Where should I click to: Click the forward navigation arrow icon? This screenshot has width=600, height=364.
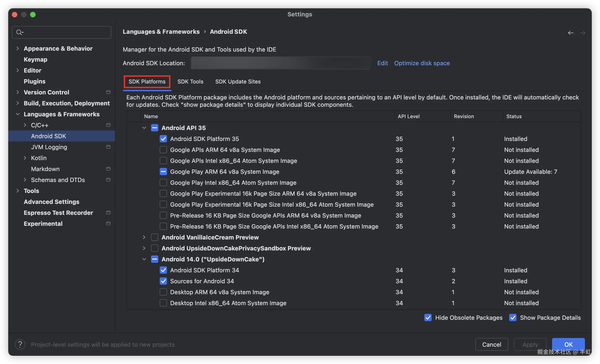[582, 33]
